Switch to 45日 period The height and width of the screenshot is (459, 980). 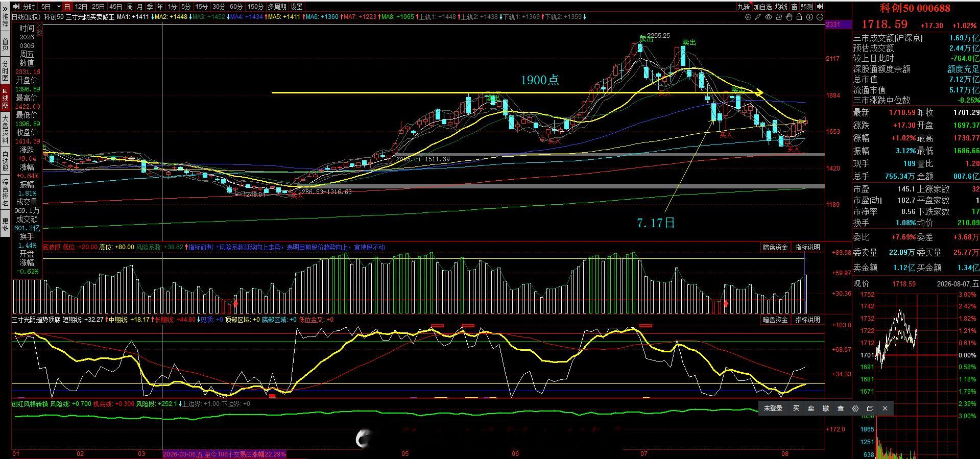coord(116,7)
